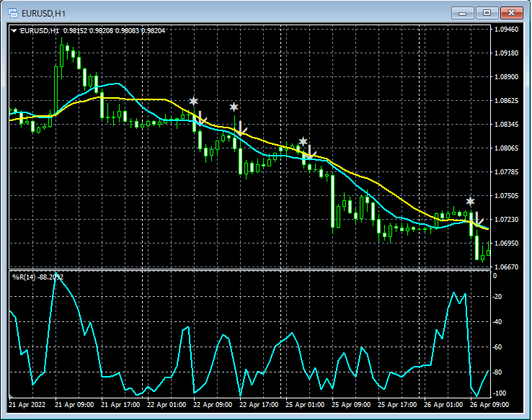Select the star marker near 25 Apr 01:00
The height and width of the screenshot is (420, 532).
tap(303, 141)
